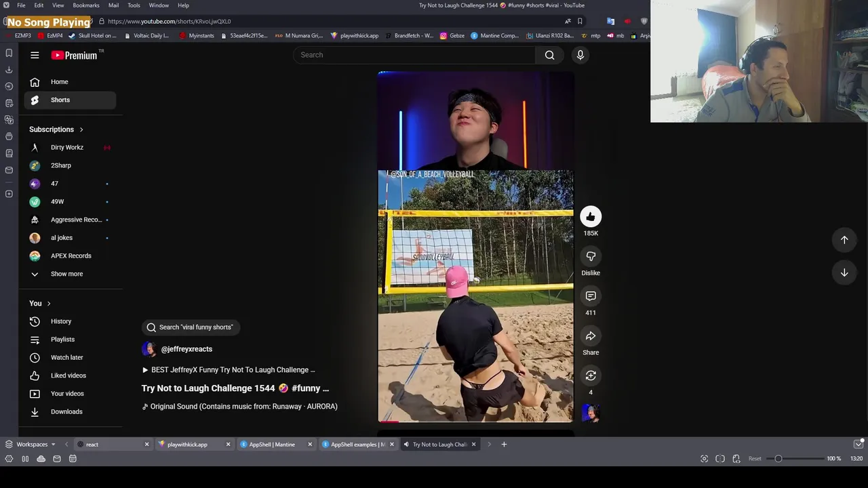Add a web panel with plus icon
The height and width of the screenshot is (488, 868).
coord(9,194)
